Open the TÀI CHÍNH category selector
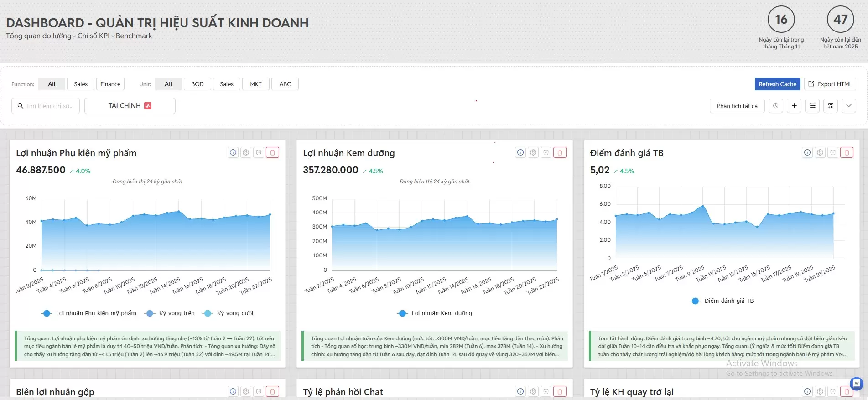The width and height of the screenshot is (868, 400). [x=130, y=106]
